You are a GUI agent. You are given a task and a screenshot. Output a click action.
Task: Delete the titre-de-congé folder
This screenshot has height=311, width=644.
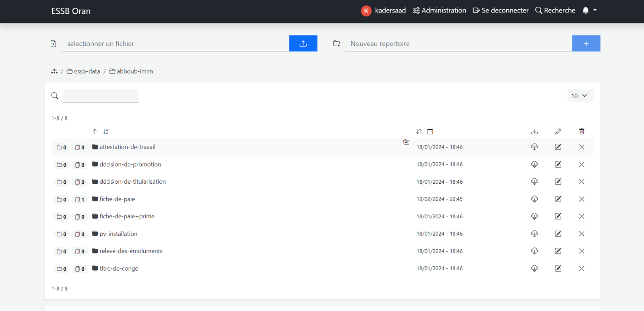[x=582, y=268]
